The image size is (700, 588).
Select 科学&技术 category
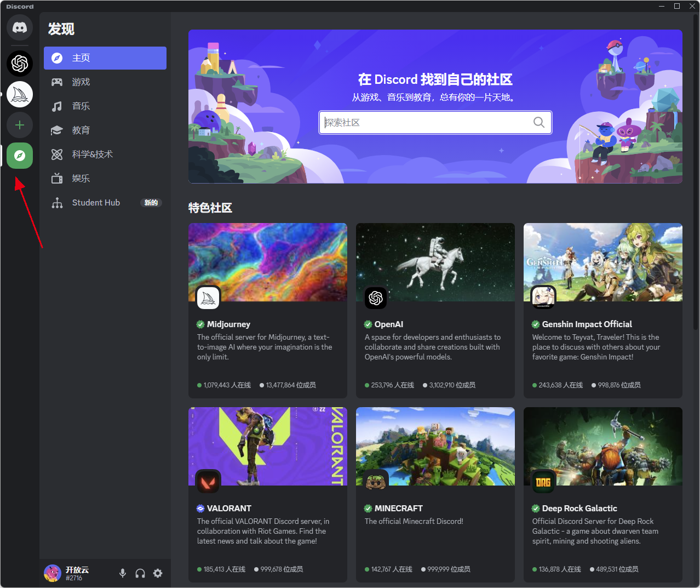[x=105, y=155]
